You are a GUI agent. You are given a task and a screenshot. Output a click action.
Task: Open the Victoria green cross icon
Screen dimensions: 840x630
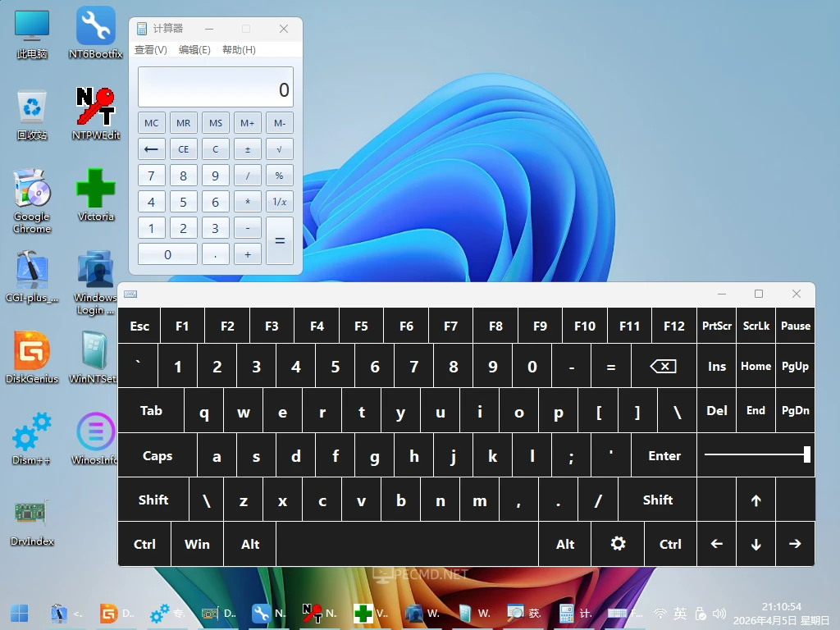[x=96, y=190]
